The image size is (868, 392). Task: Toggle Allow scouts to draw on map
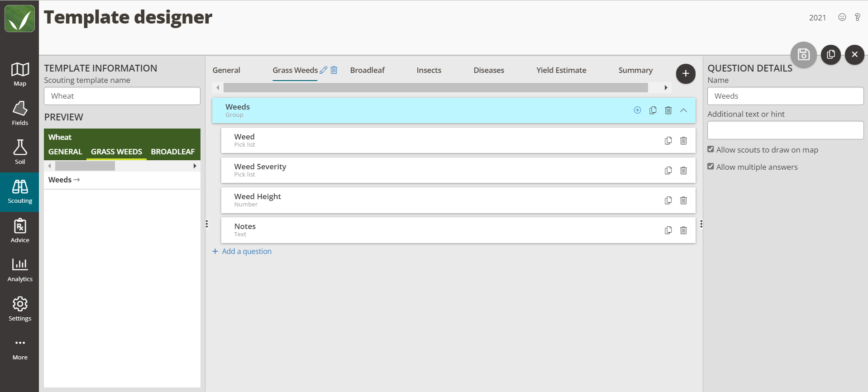tap(711, 149)
